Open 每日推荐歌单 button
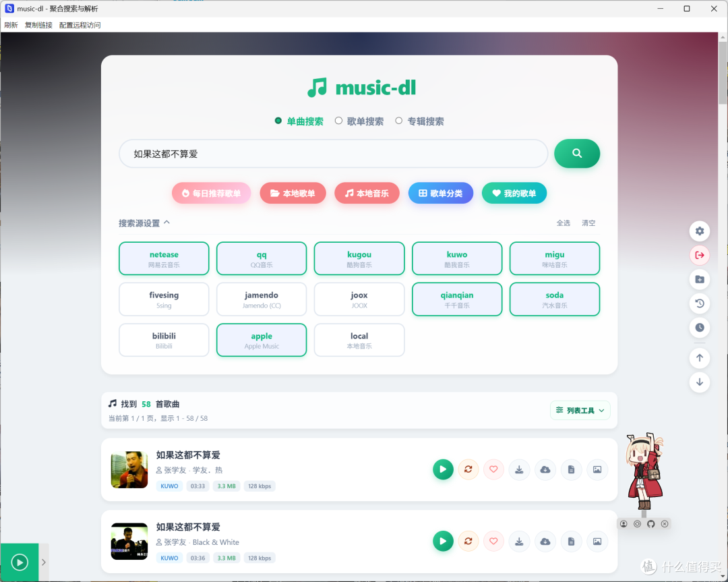The width and height of the screenshot is (728, 582). click(211, 194)
